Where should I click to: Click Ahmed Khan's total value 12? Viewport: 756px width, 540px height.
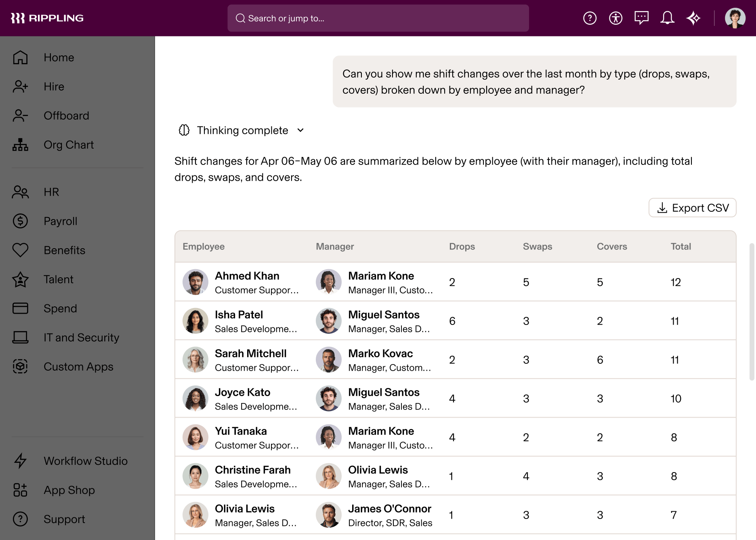point(676,282)
